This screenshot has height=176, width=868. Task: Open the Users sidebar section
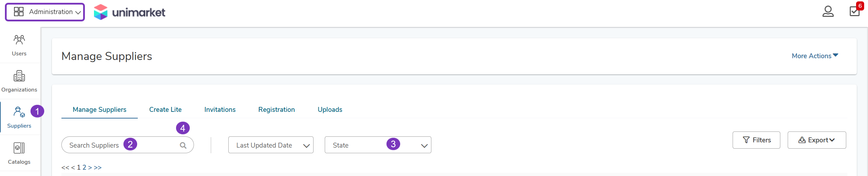(x=19, y=45)
